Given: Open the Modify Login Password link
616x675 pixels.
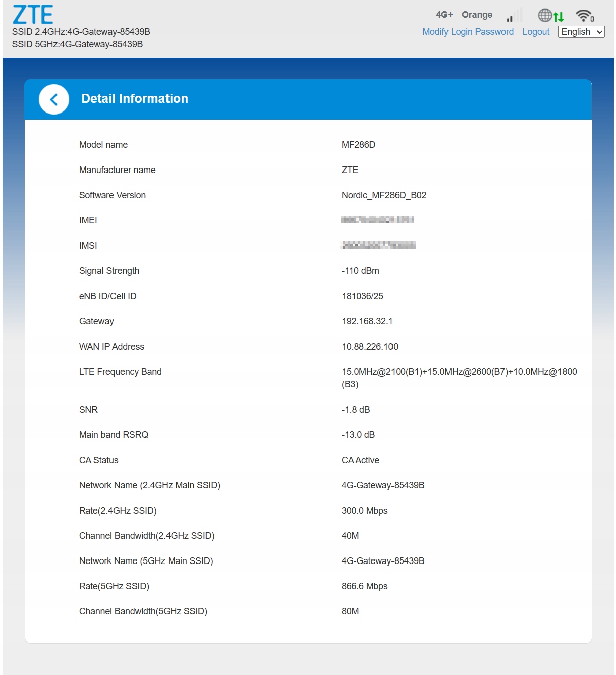Looking at the screenshot, I should pyautogui.click(x=468, y=32).
